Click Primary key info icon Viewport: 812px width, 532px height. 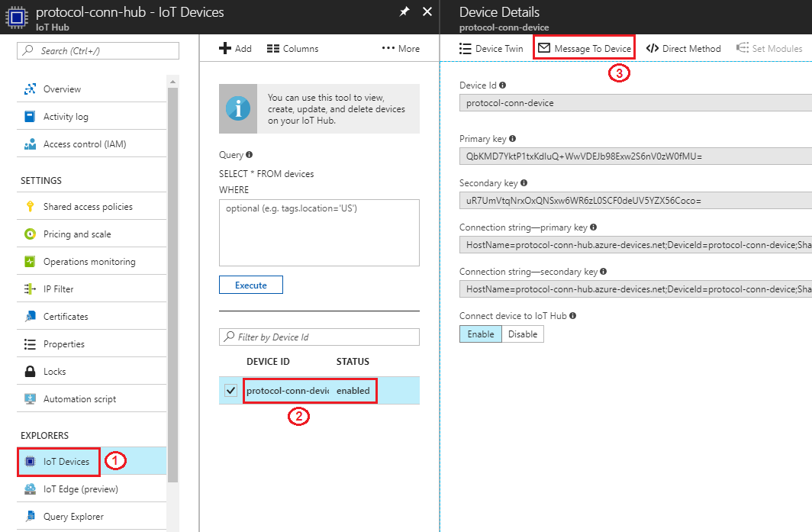coord(512,139)
